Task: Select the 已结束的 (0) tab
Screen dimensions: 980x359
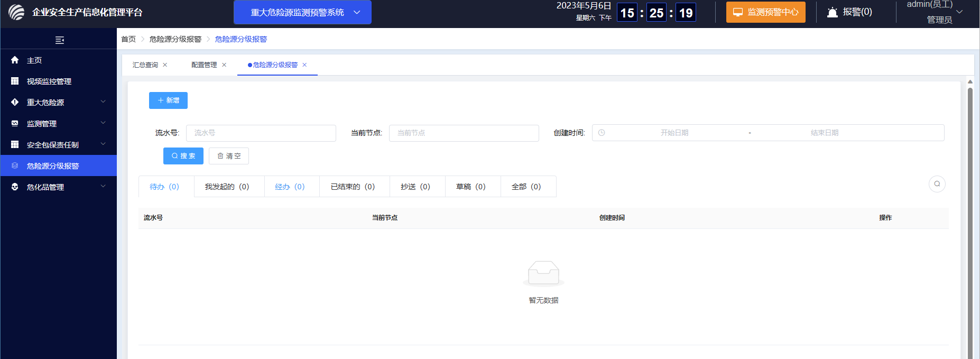Action: (355, 187)
